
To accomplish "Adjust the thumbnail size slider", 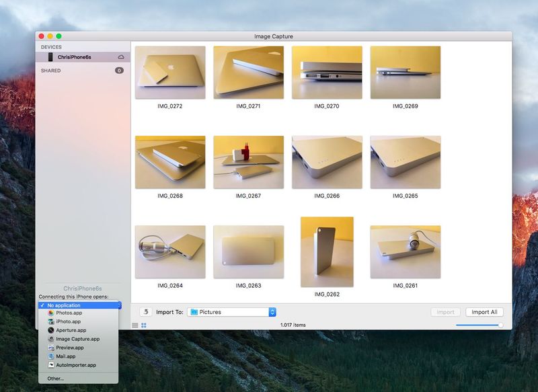I will click(x=479, y=325).
